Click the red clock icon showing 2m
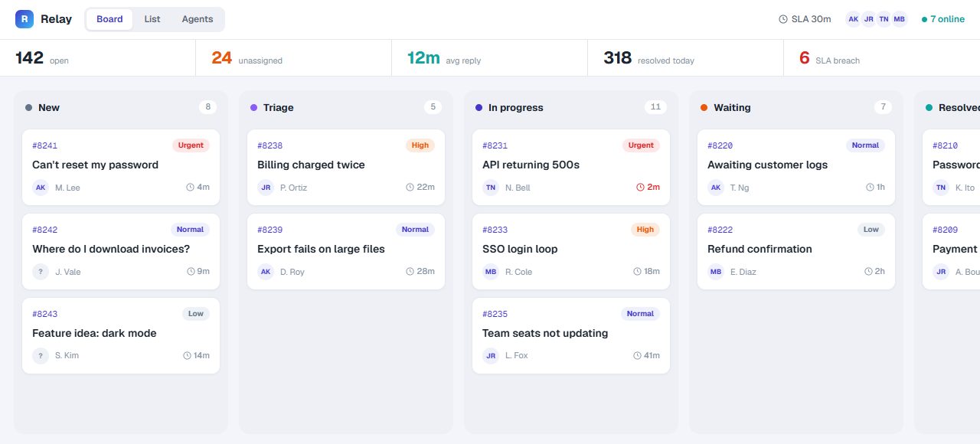The image size is (980, 444). pyautogui.click(x=641, y=188)
